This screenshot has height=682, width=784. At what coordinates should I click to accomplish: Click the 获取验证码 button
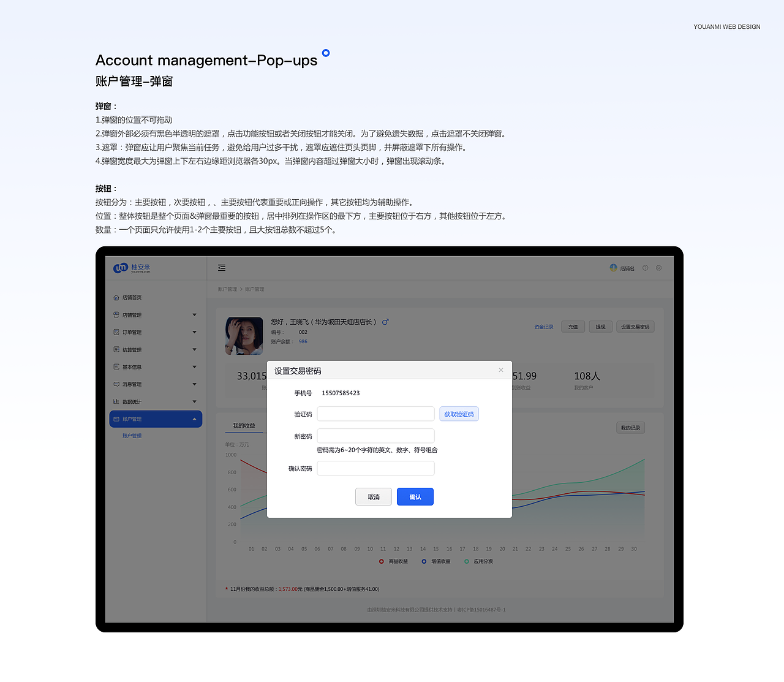pos(459,414)
